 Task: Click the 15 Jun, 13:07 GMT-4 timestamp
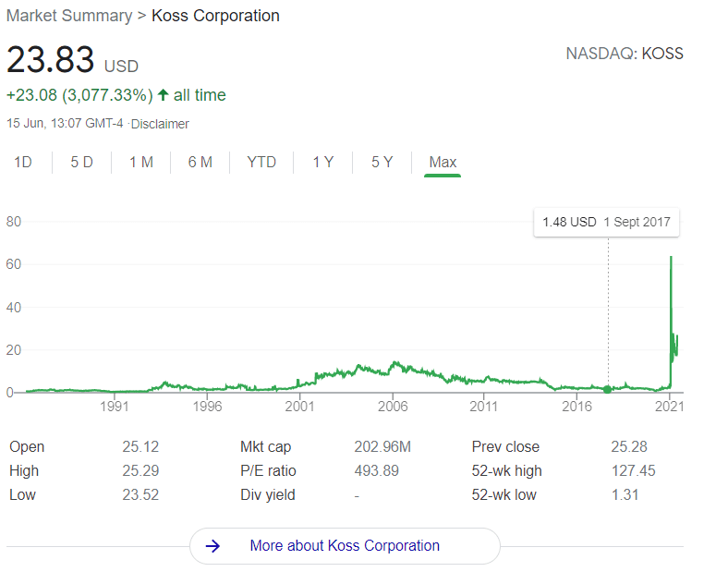(65, 124)
